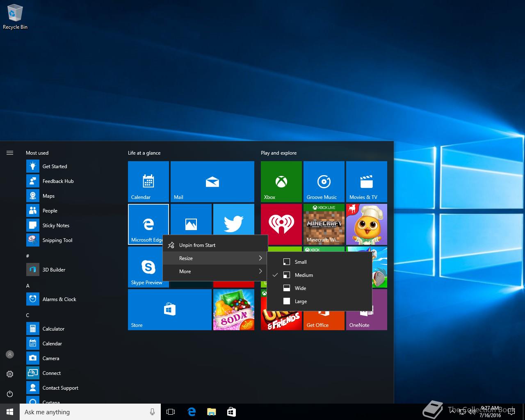Image resolution: width=525 pixels, height=420 pixels.
Task: Open the Xbox tile
Action: pos(281,181)
